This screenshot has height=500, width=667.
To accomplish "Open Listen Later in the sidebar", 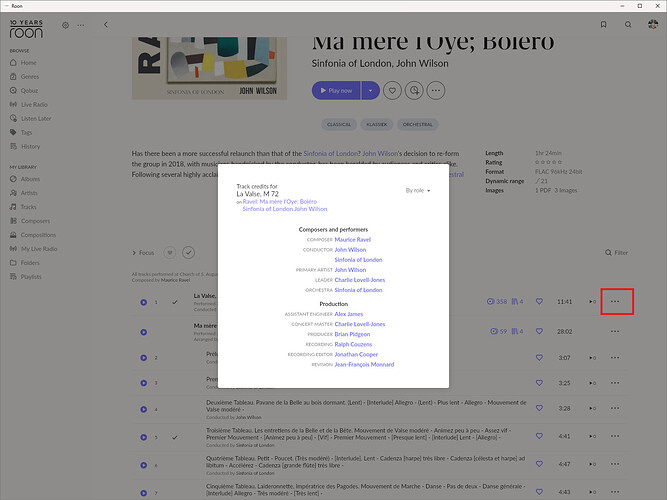I will [x=31, y=119].
